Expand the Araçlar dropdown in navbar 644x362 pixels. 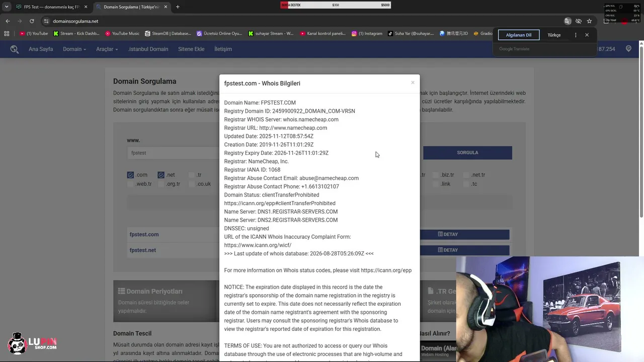click(x=107, y=49)
